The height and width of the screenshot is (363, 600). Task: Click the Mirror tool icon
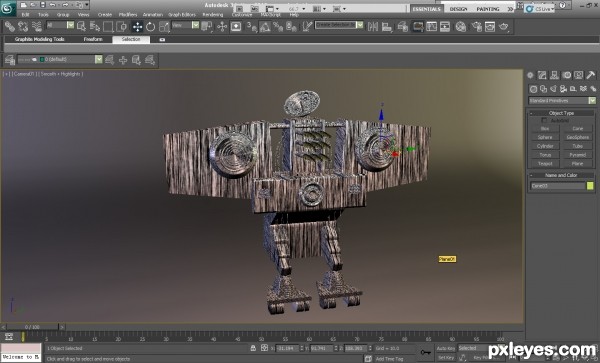point(373,26)
